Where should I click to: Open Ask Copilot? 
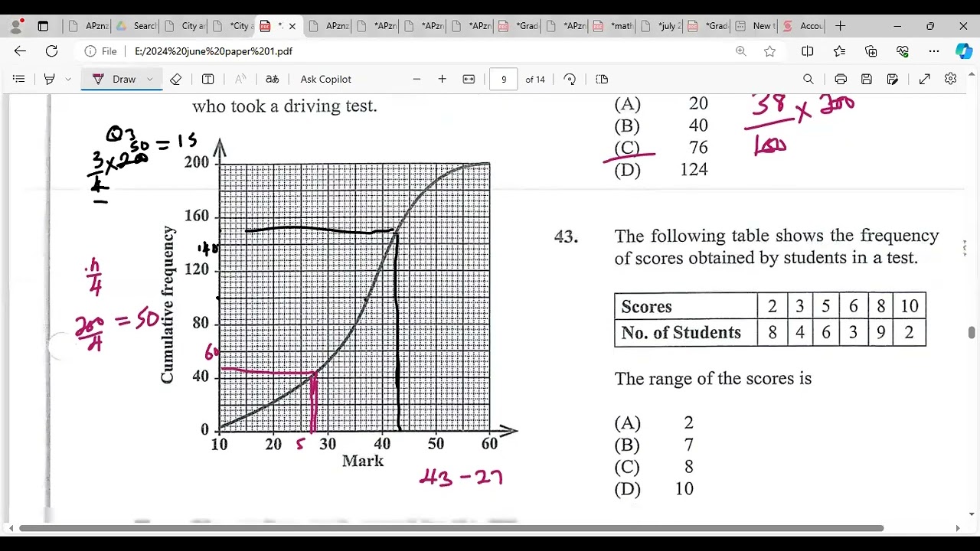tap(326, 79)
